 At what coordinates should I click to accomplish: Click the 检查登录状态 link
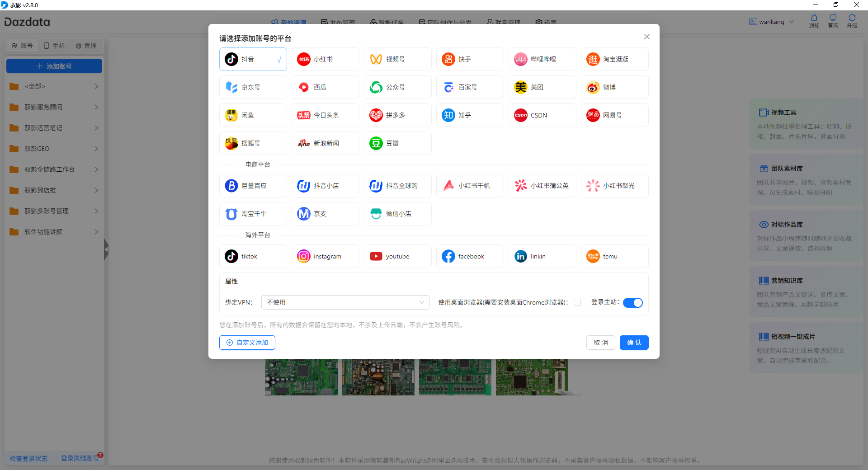[28, 458]
